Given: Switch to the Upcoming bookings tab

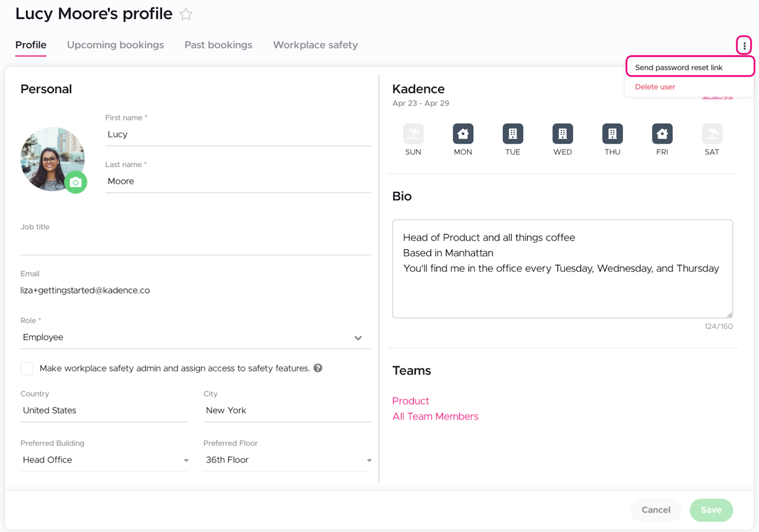Looking at the screenshot, I should click(116, 45).
